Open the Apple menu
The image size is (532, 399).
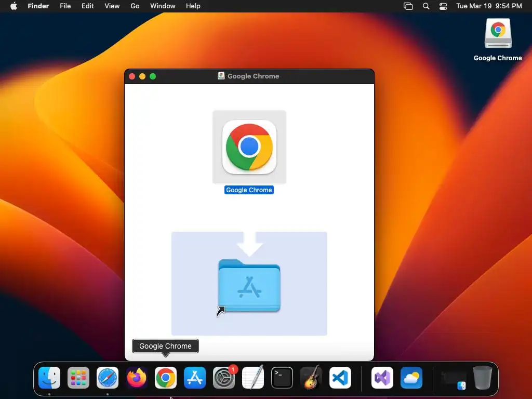pos(14,6)
